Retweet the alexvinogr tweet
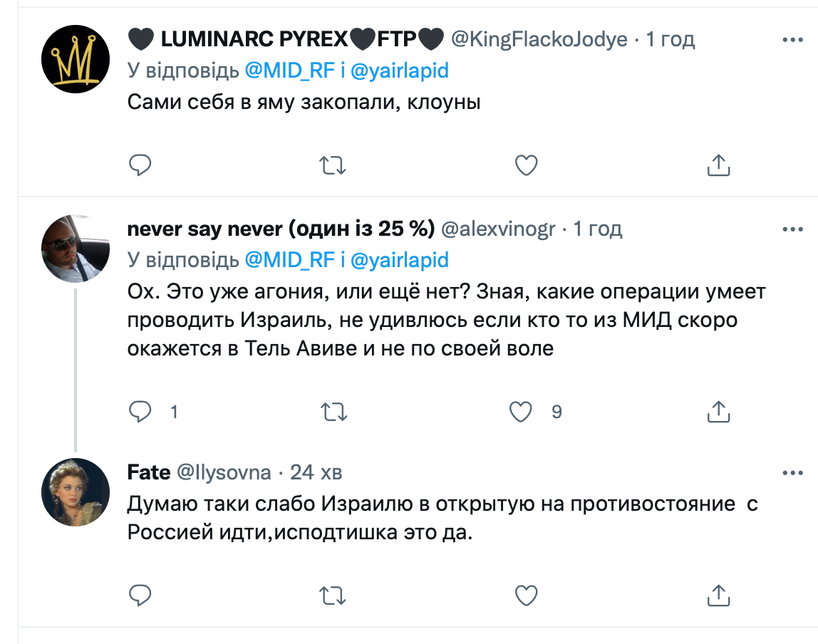This screenshot has width=818, height=644. (x=333, y=411)
